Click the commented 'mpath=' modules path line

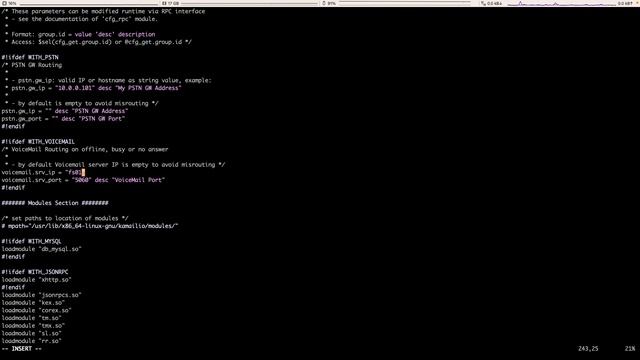(90, 226)
